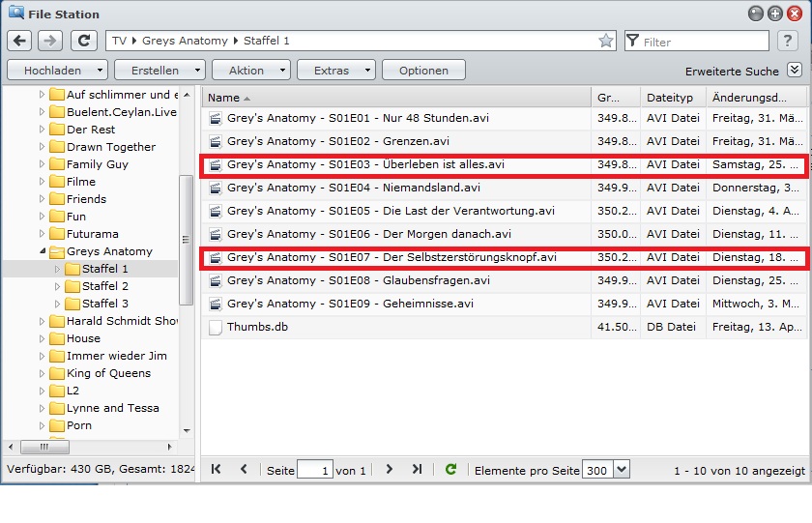
Task: Click into the Filter input field
Action: coord(705,41)
